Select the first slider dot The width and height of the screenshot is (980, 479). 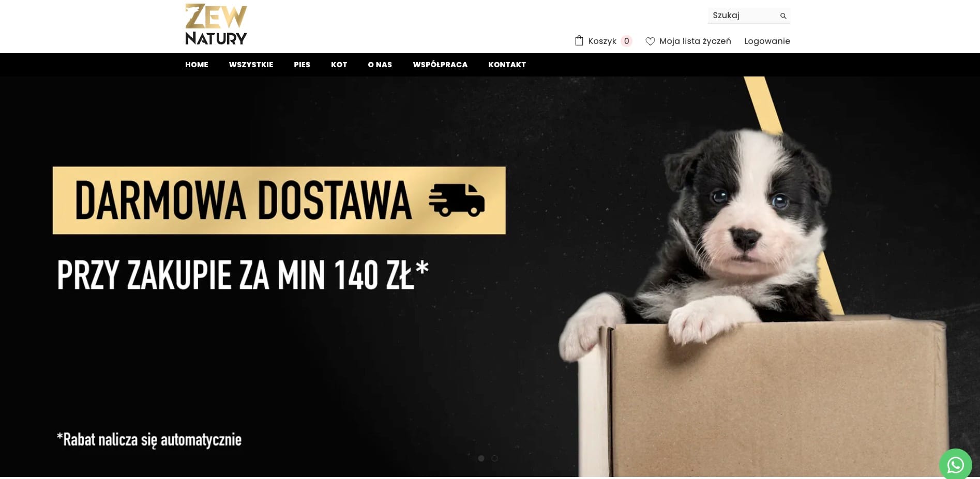pyautogui.click(x=481, y=458)
